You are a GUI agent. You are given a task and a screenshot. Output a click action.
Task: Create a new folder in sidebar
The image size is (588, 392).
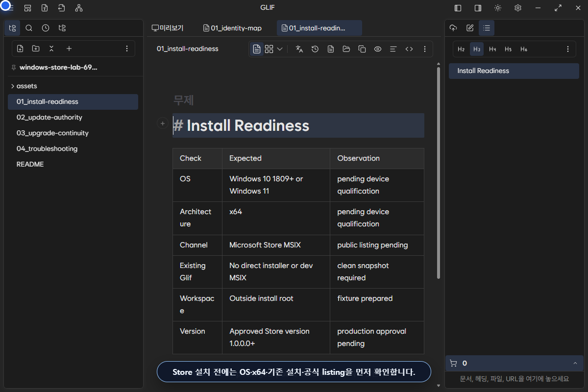tap(36, 49)
